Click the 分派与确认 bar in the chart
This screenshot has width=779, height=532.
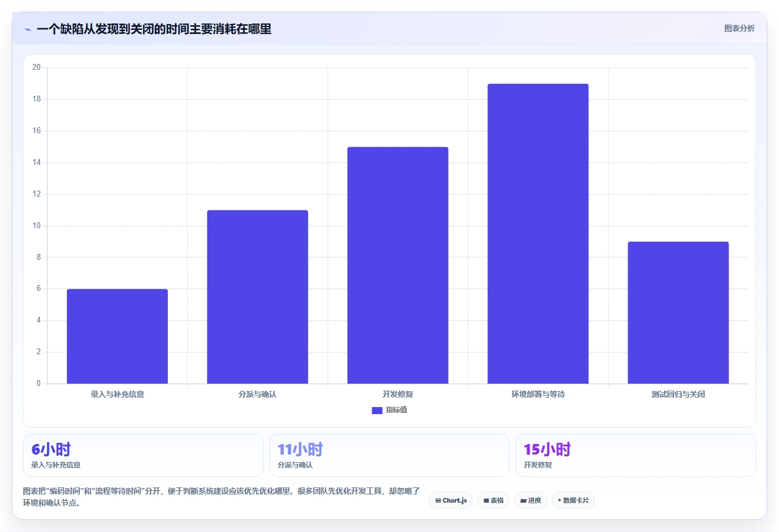tap(258, 297)
